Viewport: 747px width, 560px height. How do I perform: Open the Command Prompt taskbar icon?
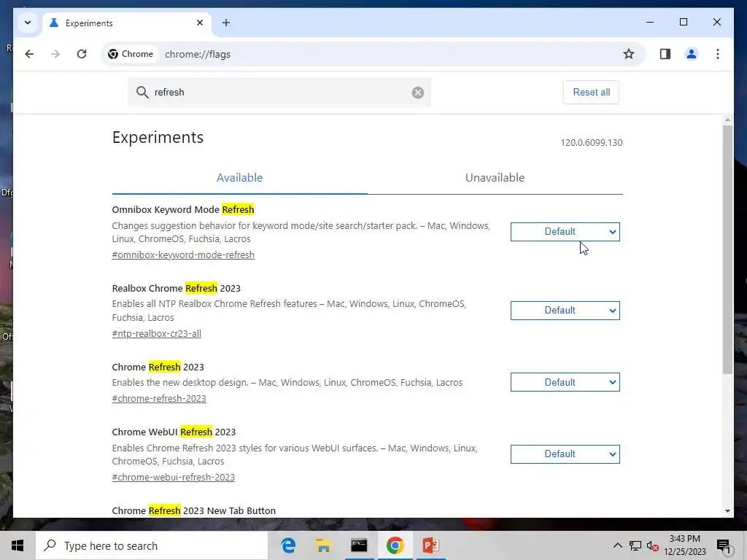[x=359, y=545]
